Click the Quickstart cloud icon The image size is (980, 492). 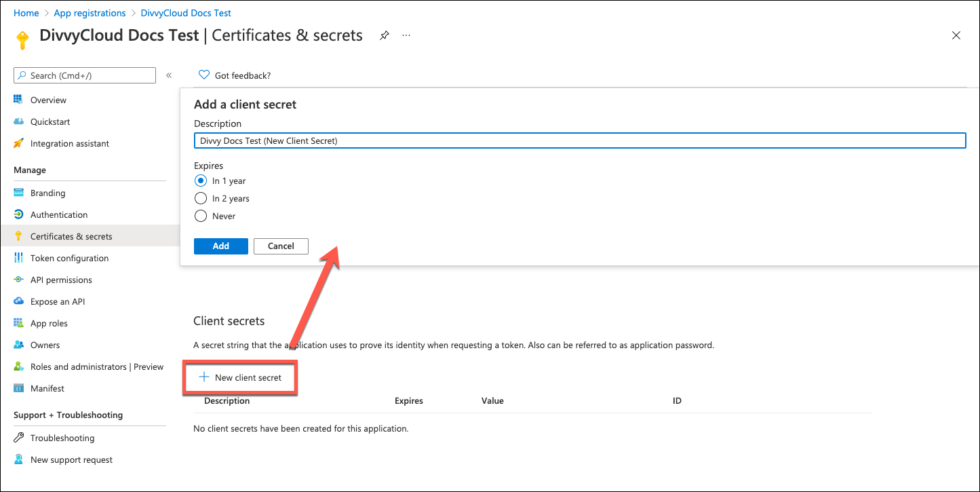tap(18, 121)
